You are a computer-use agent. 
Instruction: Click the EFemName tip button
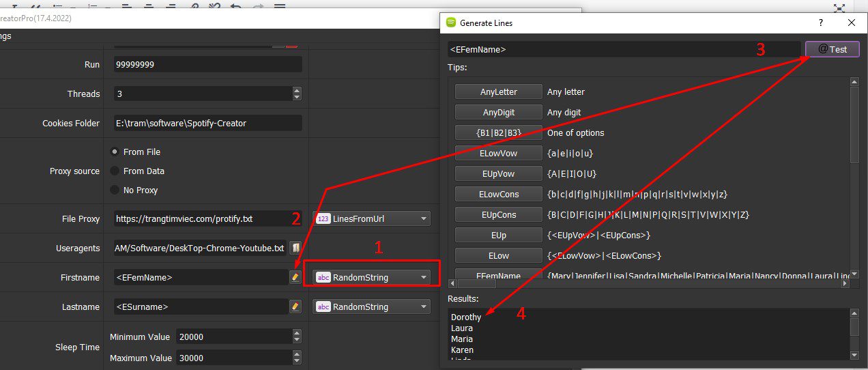pos(499,274)
